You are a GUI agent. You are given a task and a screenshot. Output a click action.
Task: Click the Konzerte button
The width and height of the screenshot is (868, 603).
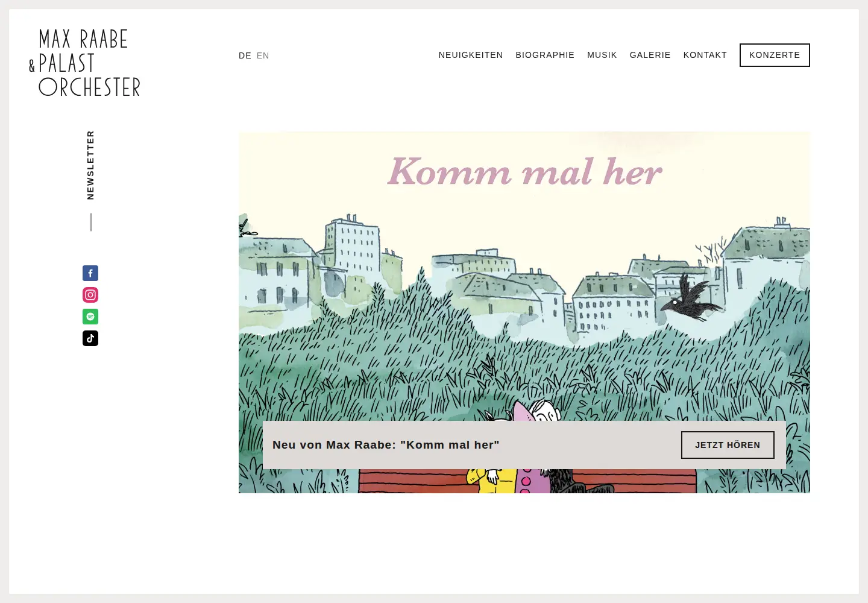click(x=775, y=55)
